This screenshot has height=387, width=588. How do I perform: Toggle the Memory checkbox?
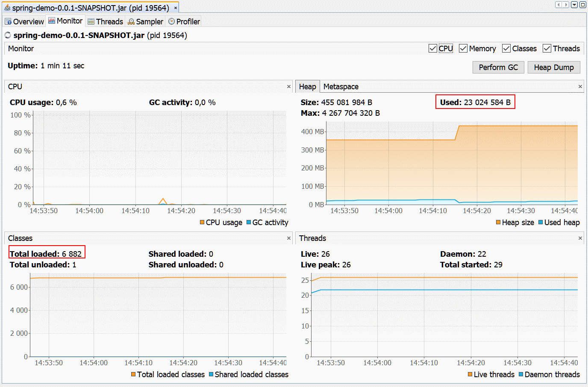click(463, 49)
